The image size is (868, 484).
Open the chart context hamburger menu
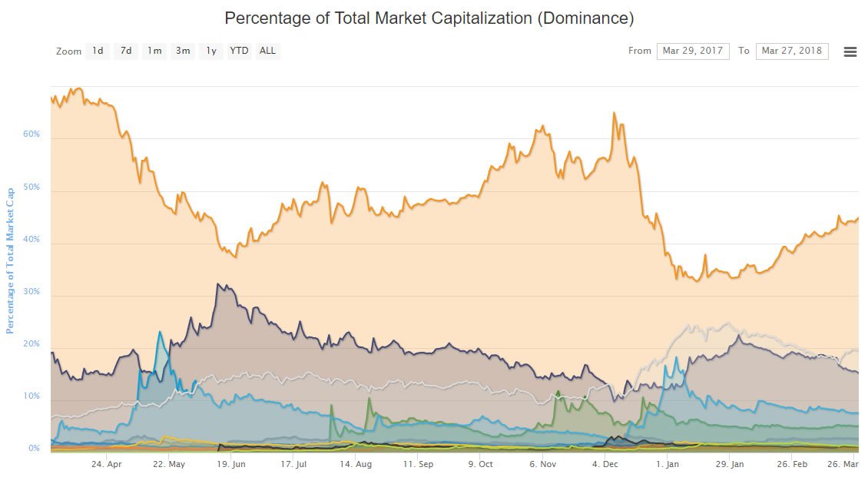click(x=850, y=51)
